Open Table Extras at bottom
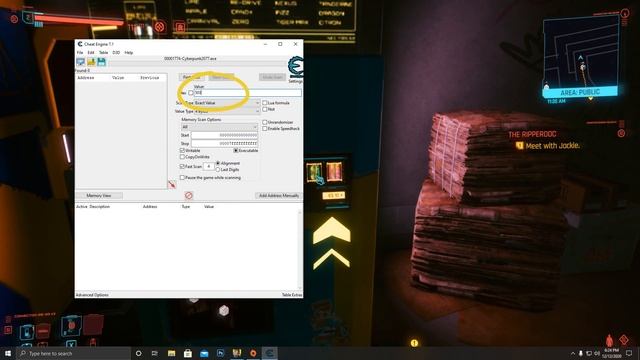 coord(292,295)
